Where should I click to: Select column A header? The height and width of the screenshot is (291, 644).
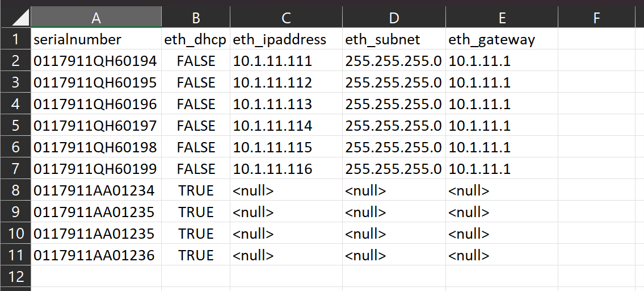(96, 18)
